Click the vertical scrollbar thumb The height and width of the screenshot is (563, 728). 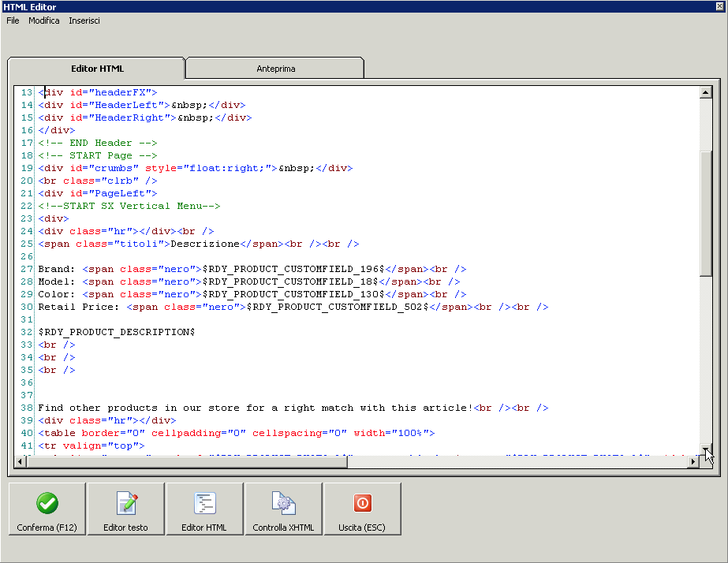[x=706, y=213]
